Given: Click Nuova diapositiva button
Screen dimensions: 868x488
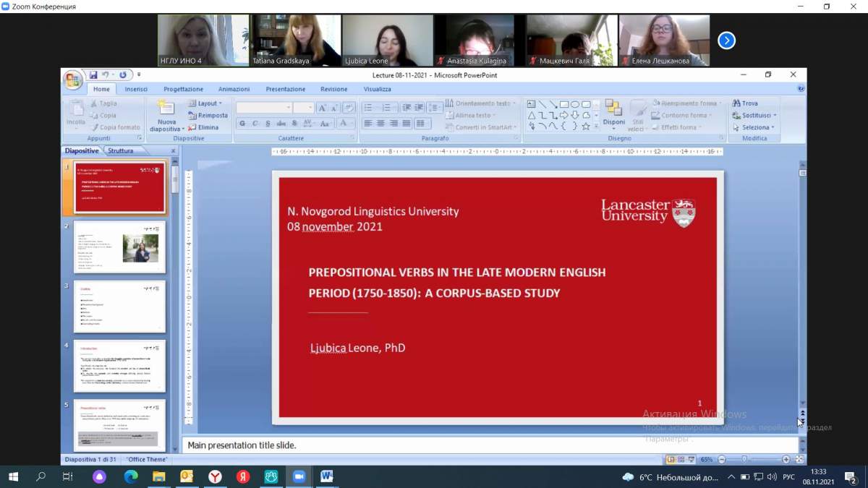Looking at the screenshot, I should pos(166,116).
